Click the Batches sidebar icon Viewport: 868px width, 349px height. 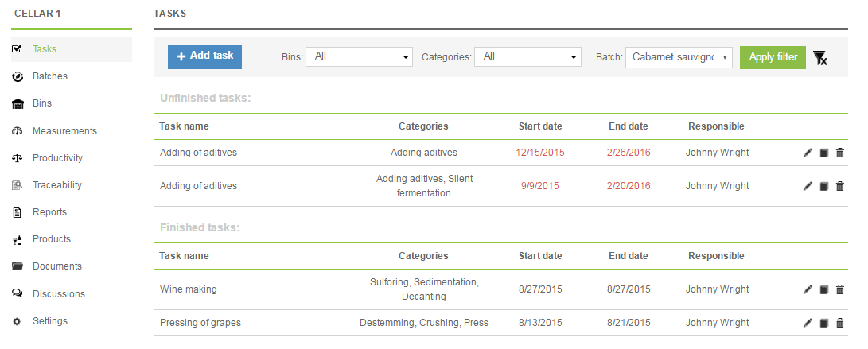point(18,76)
